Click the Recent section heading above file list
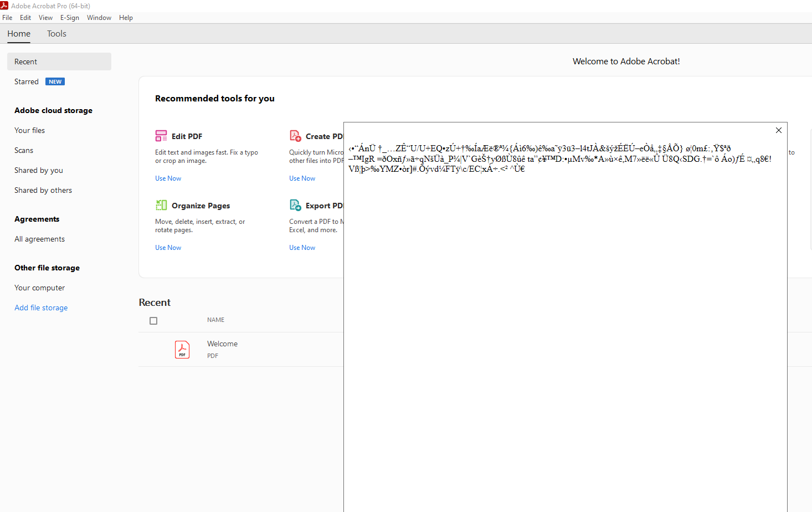This screenshot has height=512, width=812. click(155, 303)
